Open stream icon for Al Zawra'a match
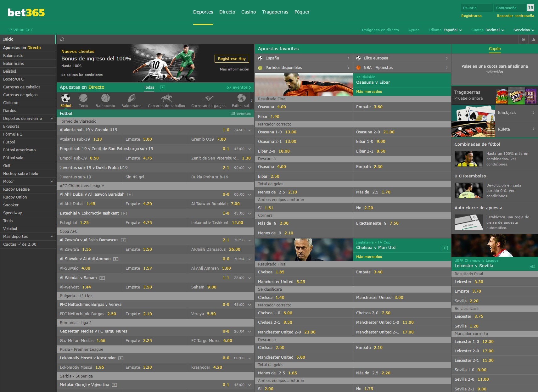The width and height of the screenshot is (538, 392). click(124, 240)
